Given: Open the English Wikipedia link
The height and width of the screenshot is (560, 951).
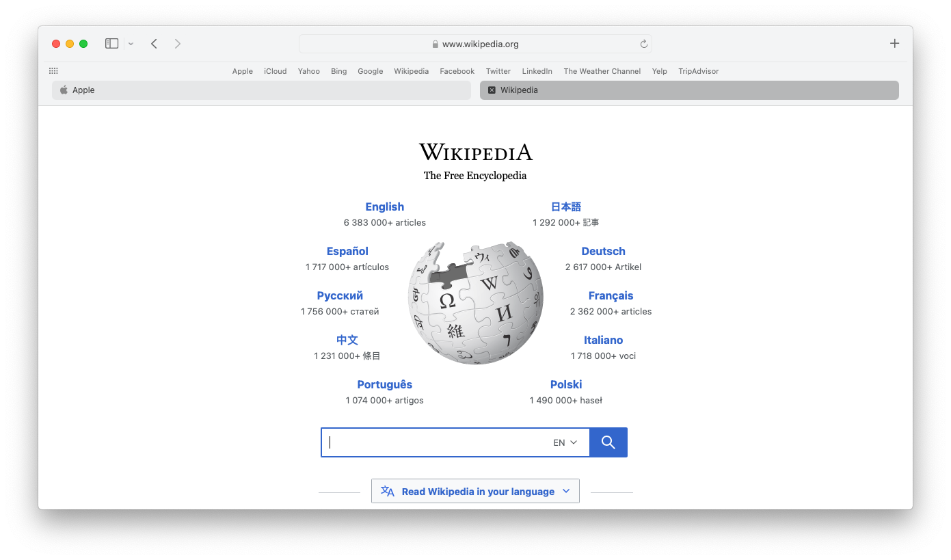Looking at the screenshot, I should click(x=385, y=206).
